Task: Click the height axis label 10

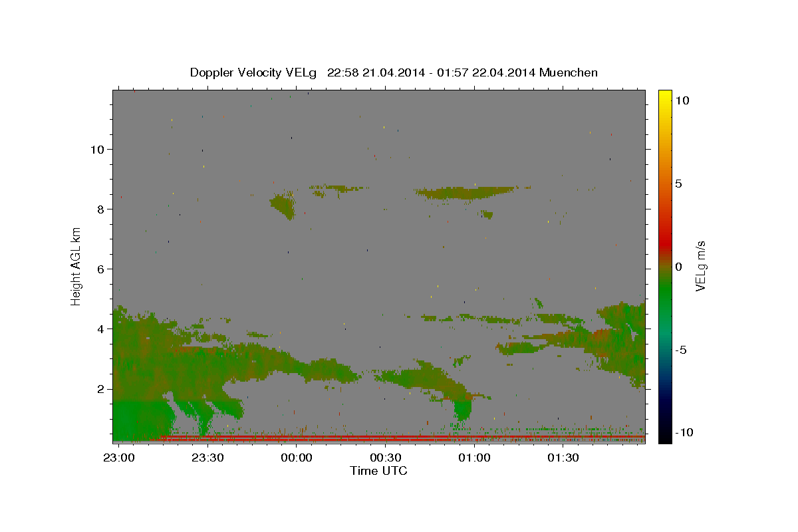Action: click(x=96, y=149)
